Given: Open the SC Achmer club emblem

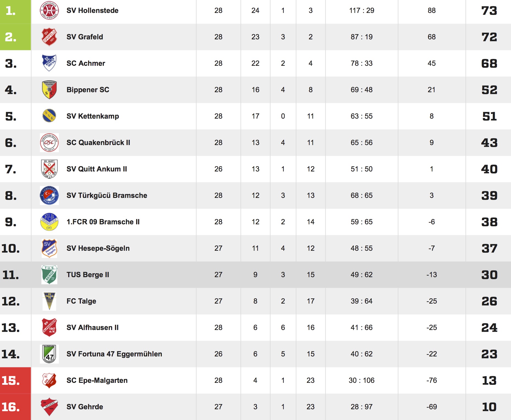Looking at the screenshot, I should point(49,63).
